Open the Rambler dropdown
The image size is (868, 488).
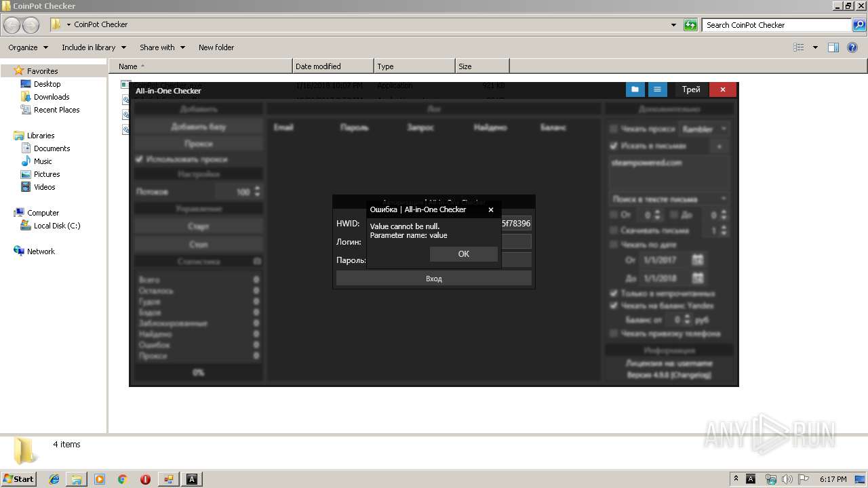(704, 129)
